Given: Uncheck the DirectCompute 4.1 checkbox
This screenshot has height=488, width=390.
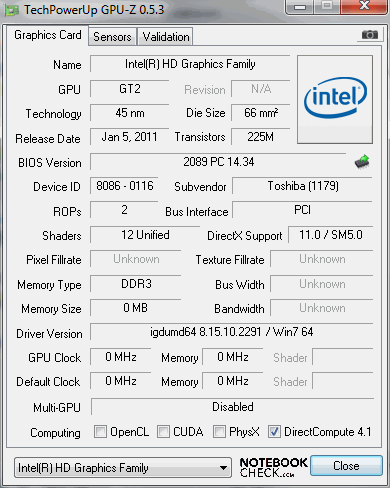Looking at the screenshot, I should click(274, 431).
